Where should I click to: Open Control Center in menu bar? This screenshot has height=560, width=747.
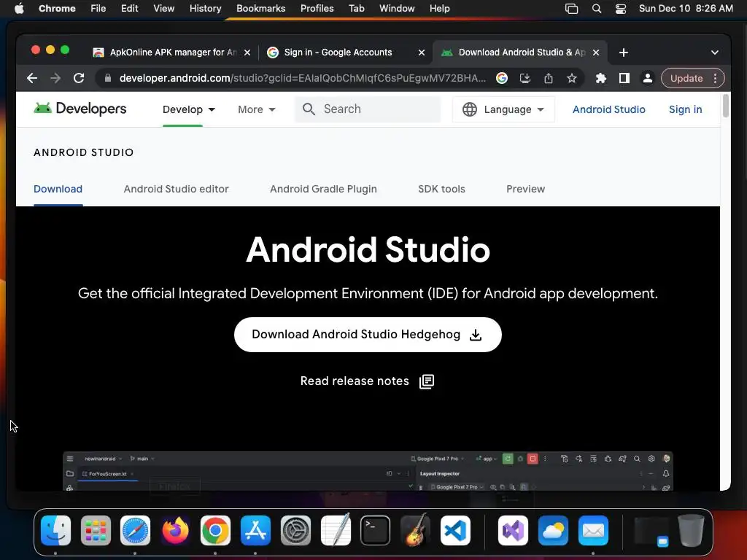pyautogui.click(x=620, y=9)
